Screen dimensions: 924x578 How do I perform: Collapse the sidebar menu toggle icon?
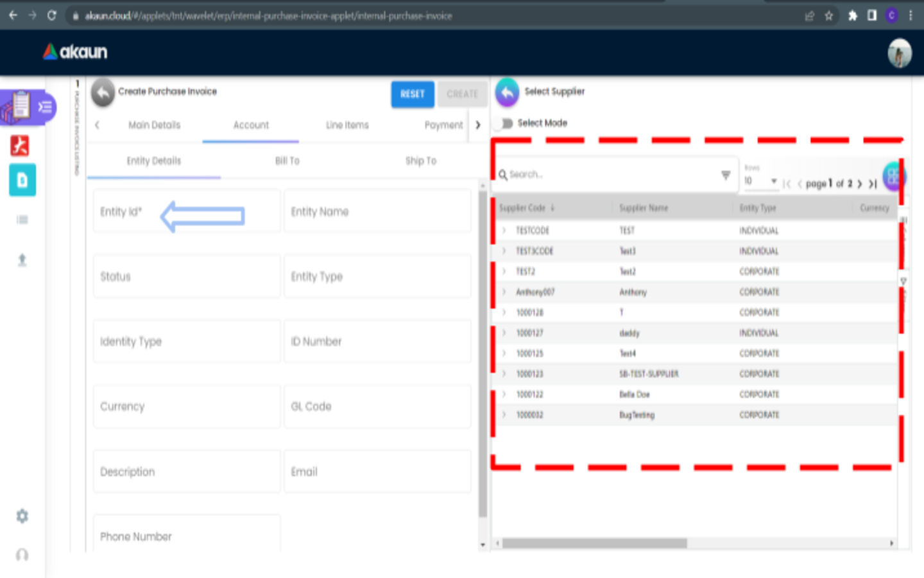(45, 107)
